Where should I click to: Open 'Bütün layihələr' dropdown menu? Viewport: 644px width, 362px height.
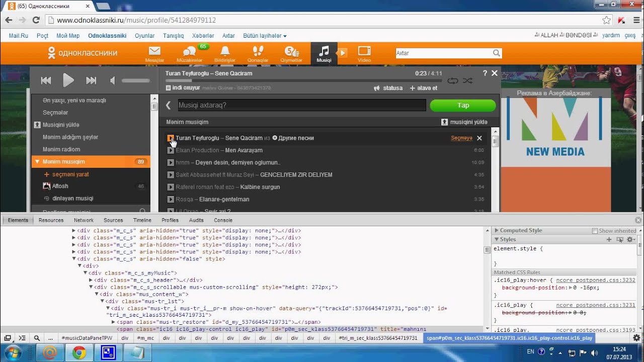coord(265,36)
